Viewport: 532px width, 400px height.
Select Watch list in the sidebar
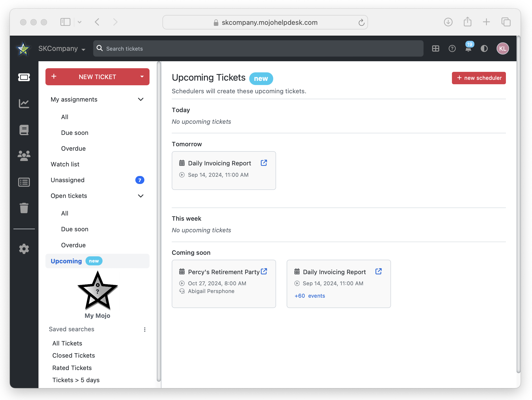(x=65, y=164)
